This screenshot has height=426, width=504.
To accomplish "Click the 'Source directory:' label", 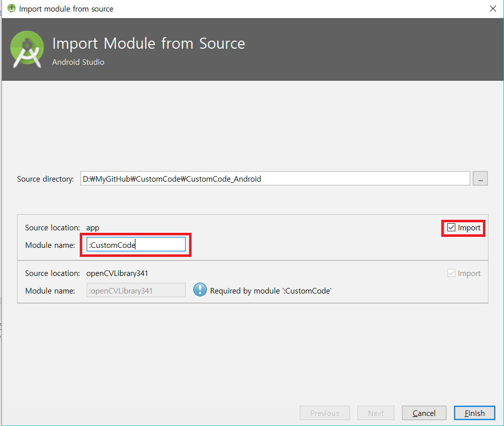I will (x=45, y=179).
